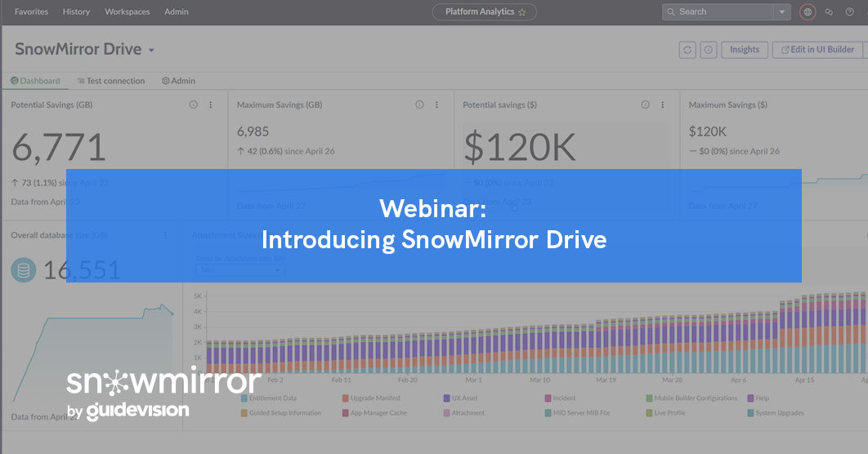Show info for Potential savings ($)
Screen dimensions: 868x454
pyautogui.click(x=646, y=105)
